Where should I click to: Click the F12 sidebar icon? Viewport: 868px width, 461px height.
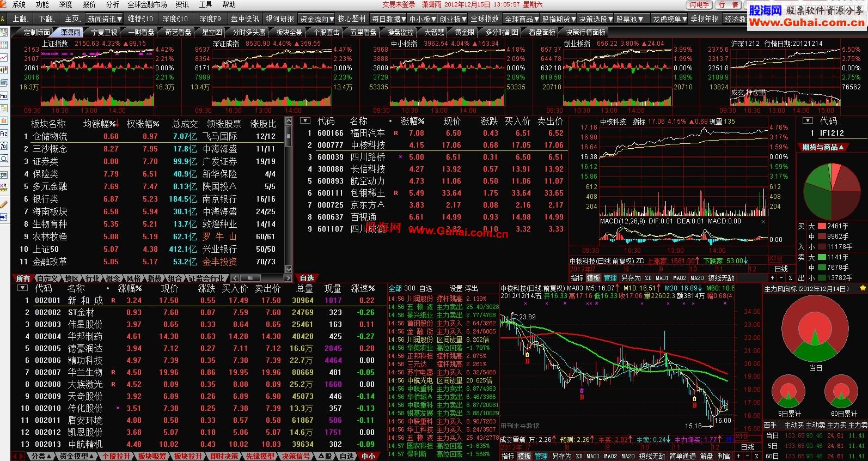pyautogui.click(x=4, y=134)
